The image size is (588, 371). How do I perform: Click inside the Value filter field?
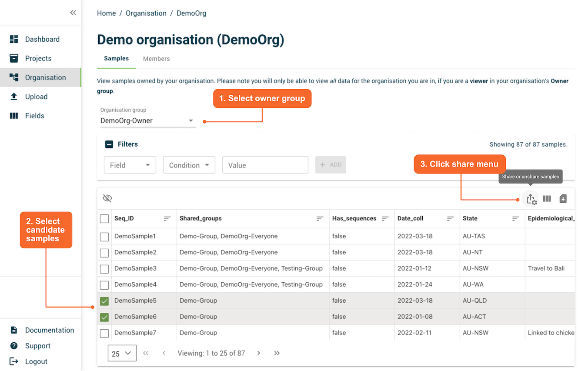pos(265,165)
